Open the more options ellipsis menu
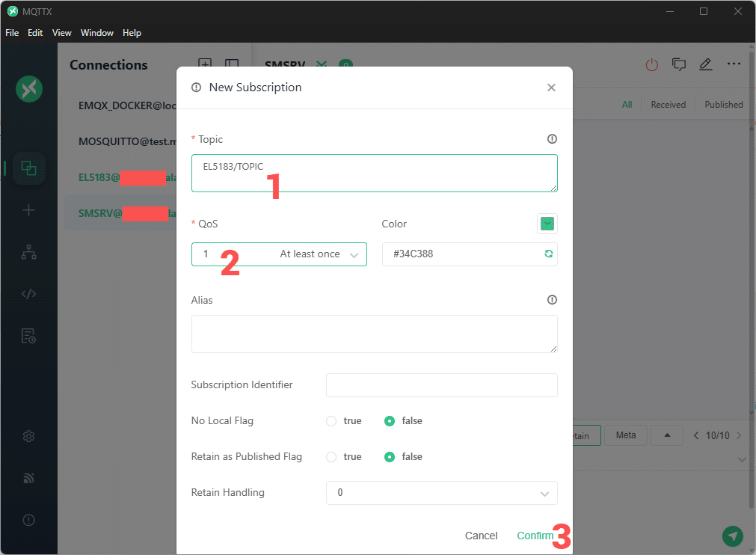The width and height of the screenshot is (756, 555). click(734, 64)
